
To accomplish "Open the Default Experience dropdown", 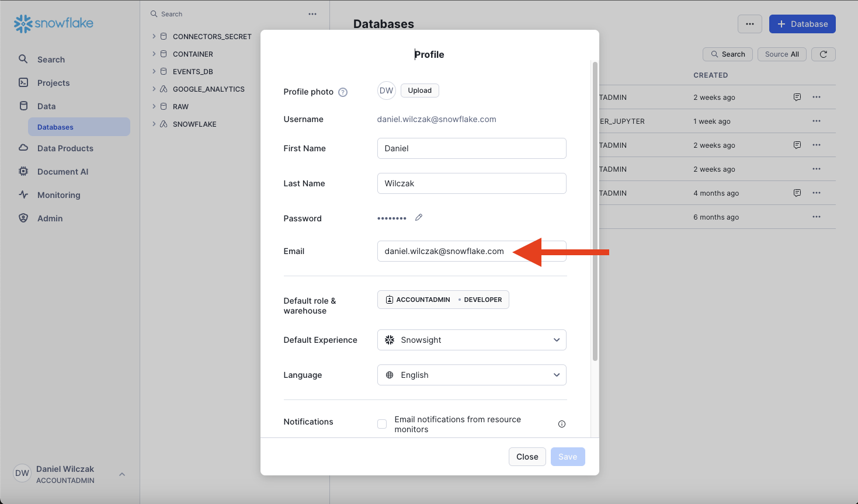I will (x=472, y=340).
